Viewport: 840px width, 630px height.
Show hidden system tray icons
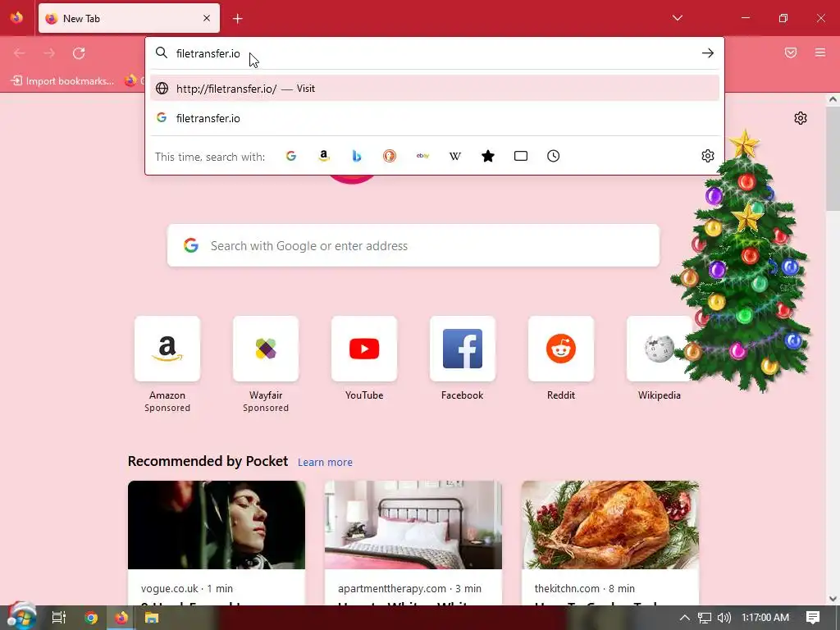[685, 618]
